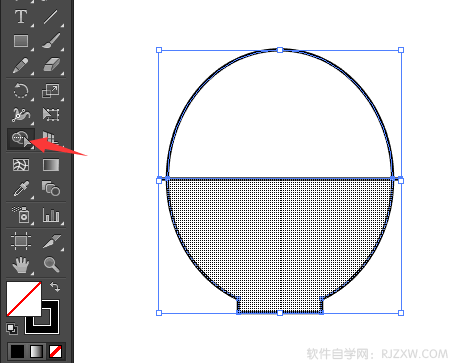The image size is (451, 363).
Task: Select the Free Transform tool
Action: tap(51, 114)
